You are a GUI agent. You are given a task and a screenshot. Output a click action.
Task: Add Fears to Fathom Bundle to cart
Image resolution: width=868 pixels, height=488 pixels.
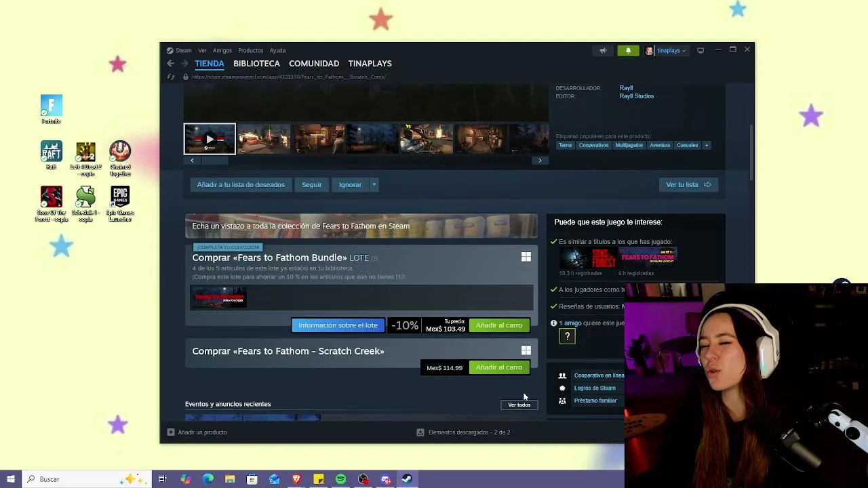(499, 325)
